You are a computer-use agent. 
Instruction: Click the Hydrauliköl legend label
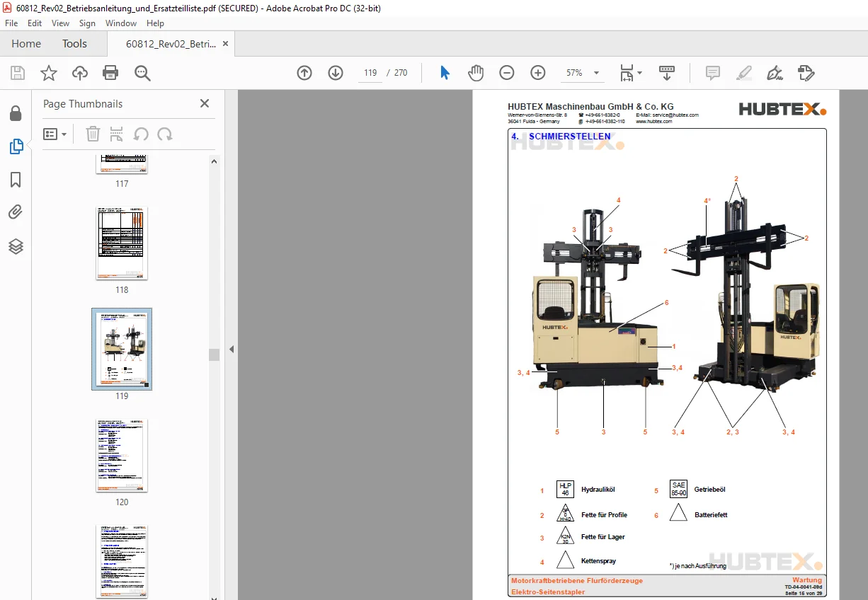pyautogui.click(x=598, y=490)
